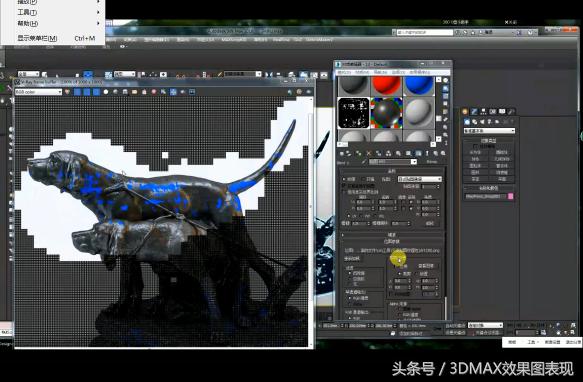
Task: Open the 选定对象 dropdown near key controls
Action: (485, 325)
